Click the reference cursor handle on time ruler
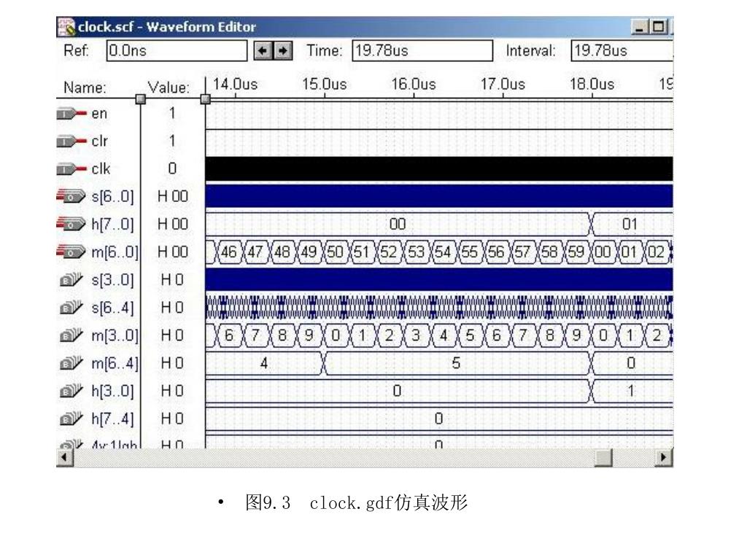 pos(205,99)
